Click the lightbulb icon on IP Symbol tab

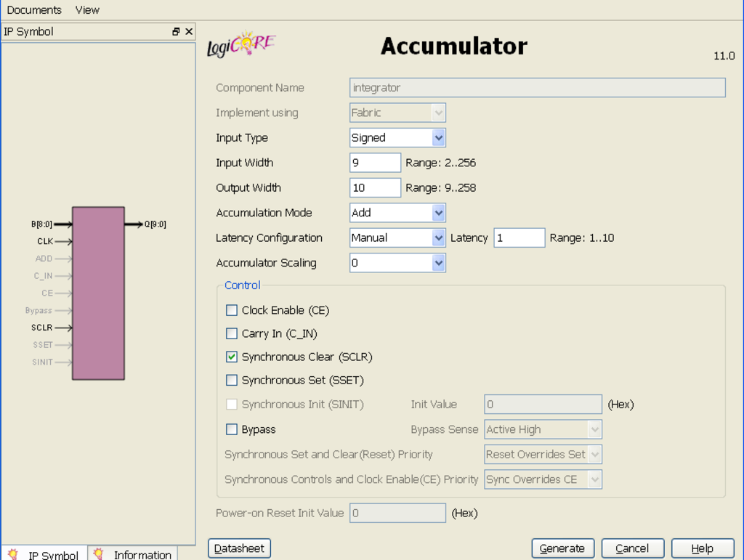(13, 554)
